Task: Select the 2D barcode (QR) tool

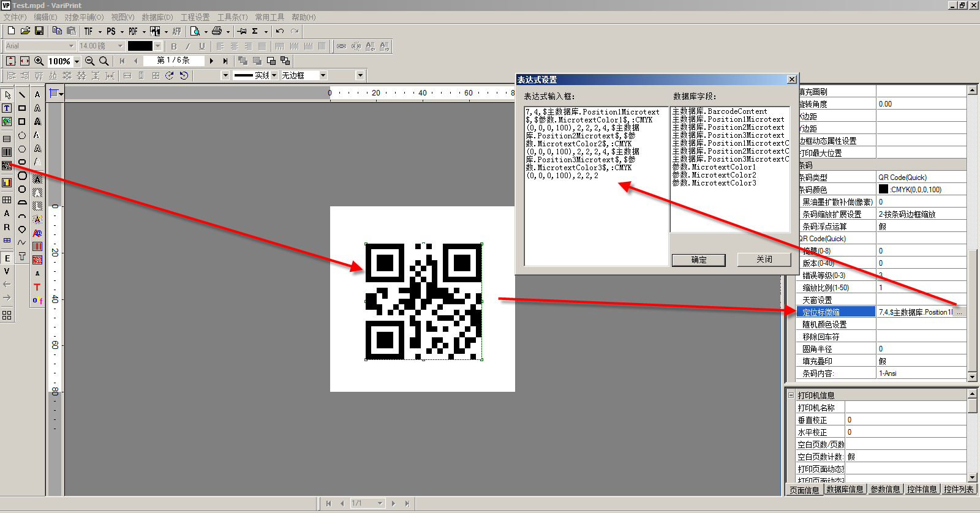Action: [7, 165]
